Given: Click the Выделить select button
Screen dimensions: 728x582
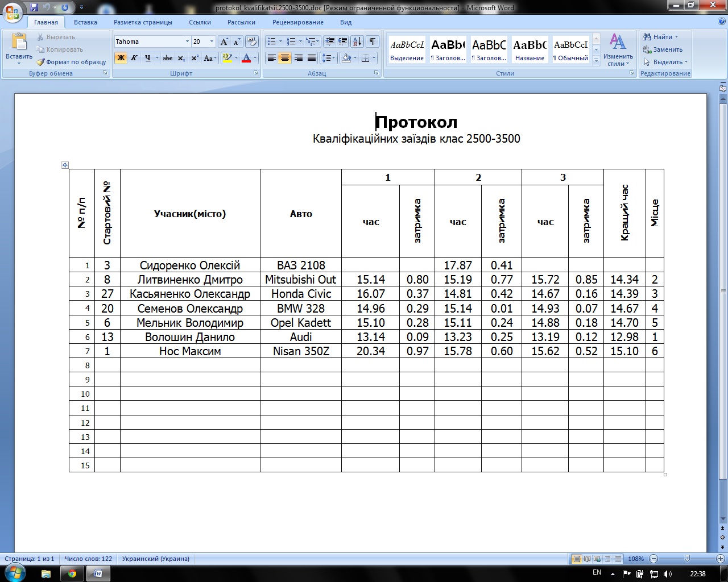Looking at the screenshot, I should pyautogui.click(x=665, y=62).
